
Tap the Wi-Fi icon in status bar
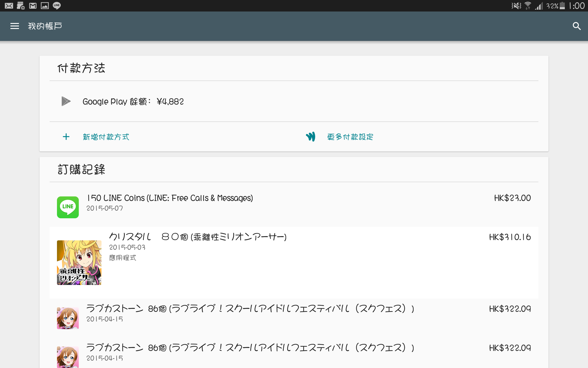(528, 6)
